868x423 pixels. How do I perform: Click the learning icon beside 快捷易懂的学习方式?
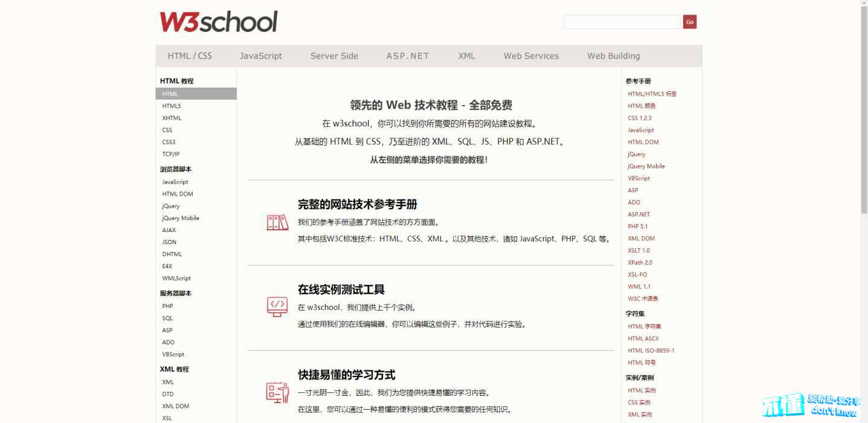tap(277, 392)
